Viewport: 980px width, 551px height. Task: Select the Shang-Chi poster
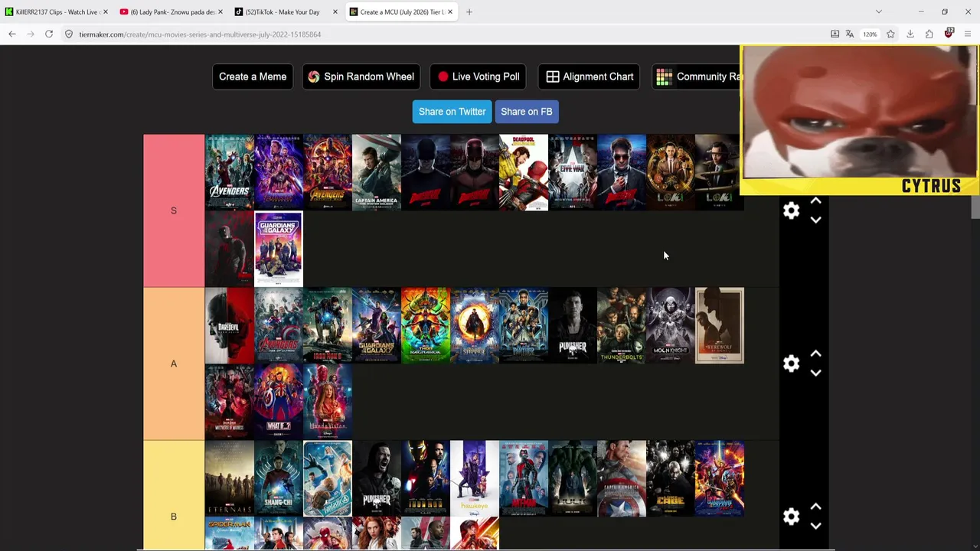tap(279, 478)
